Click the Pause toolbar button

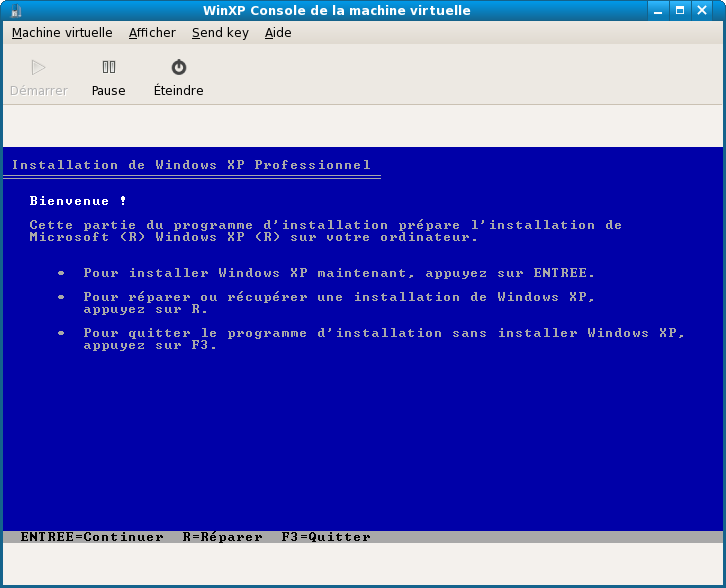[x=108, y=77]
